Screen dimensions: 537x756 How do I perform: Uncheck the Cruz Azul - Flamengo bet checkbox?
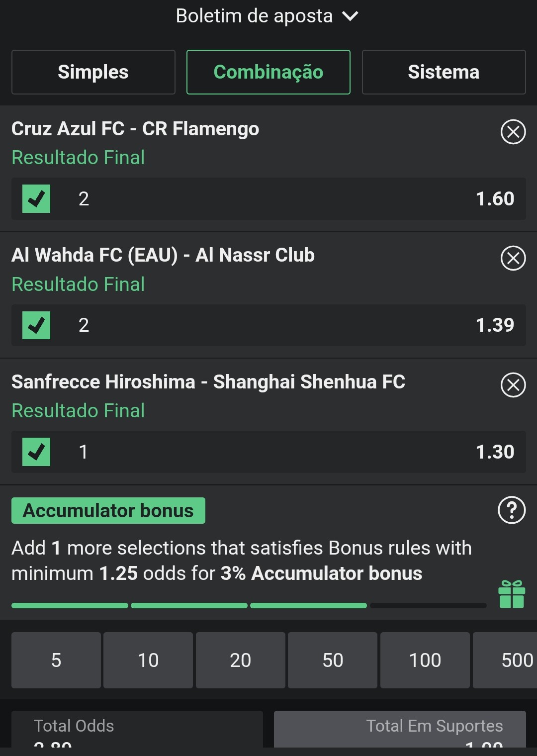point(36,199)
